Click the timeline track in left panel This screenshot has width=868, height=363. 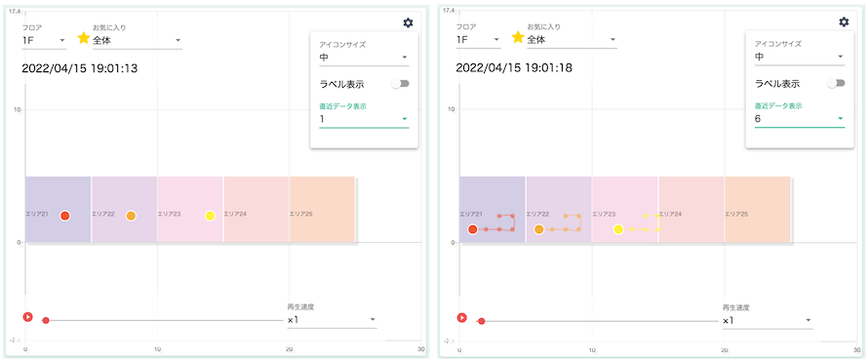point(162,320)
